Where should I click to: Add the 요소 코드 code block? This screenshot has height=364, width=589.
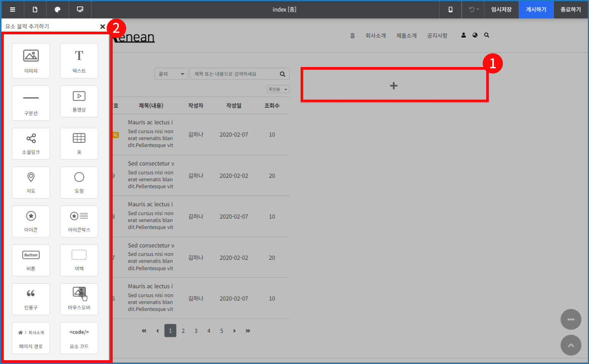pyautogui.click(x=79, y=338)
